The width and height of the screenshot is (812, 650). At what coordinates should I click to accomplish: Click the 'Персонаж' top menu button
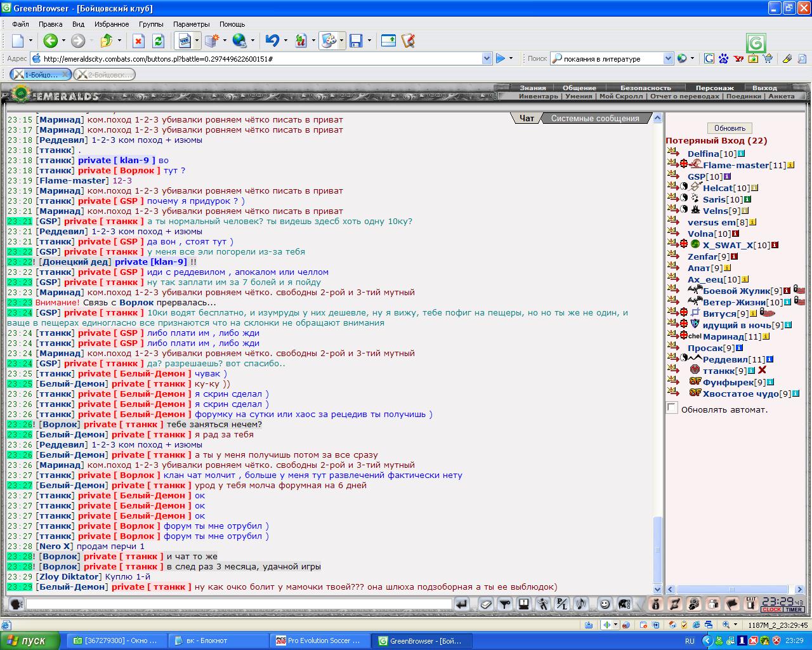point(714,88)
